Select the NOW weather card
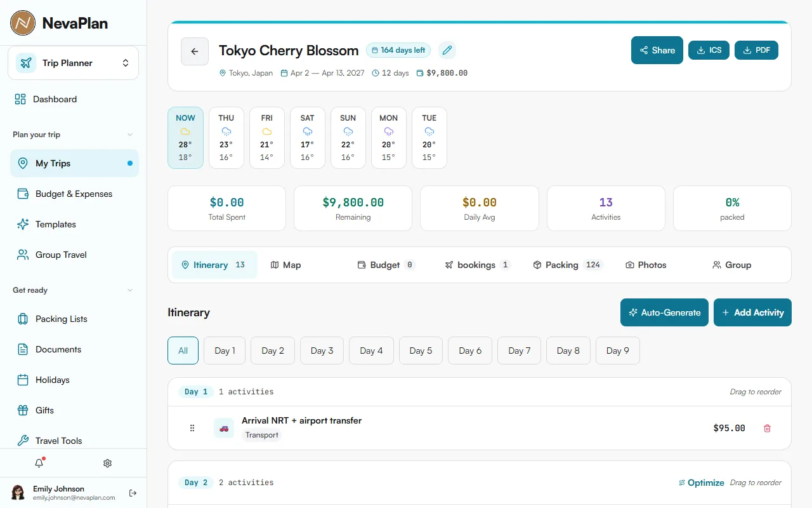This screenshot has width=812, height=508. [x=185, y=138]
